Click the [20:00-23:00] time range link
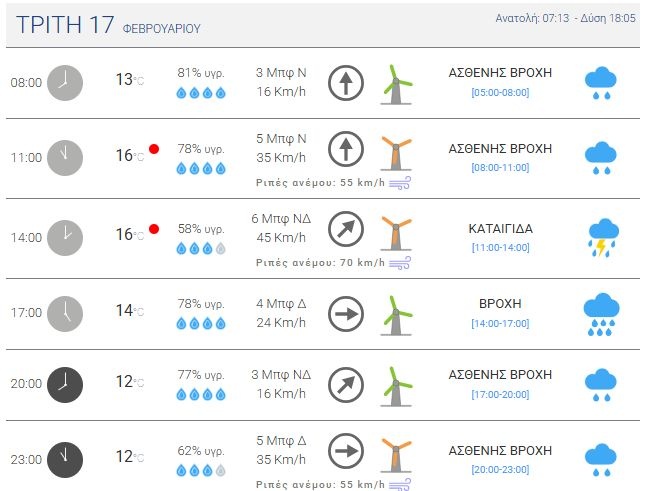The width and height of the screenshot is (645, 491). tap(500, 469)
